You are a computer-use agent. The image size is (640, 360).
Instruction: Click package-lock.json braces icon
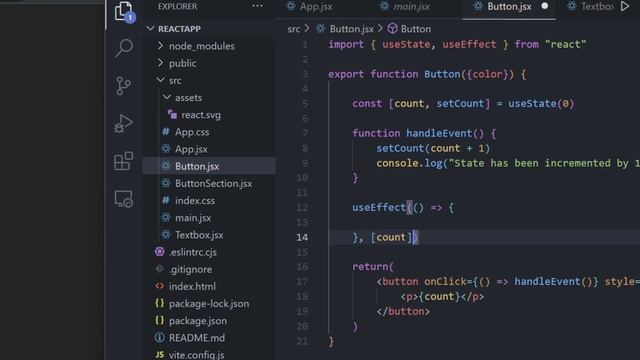[x=160, y=303]
